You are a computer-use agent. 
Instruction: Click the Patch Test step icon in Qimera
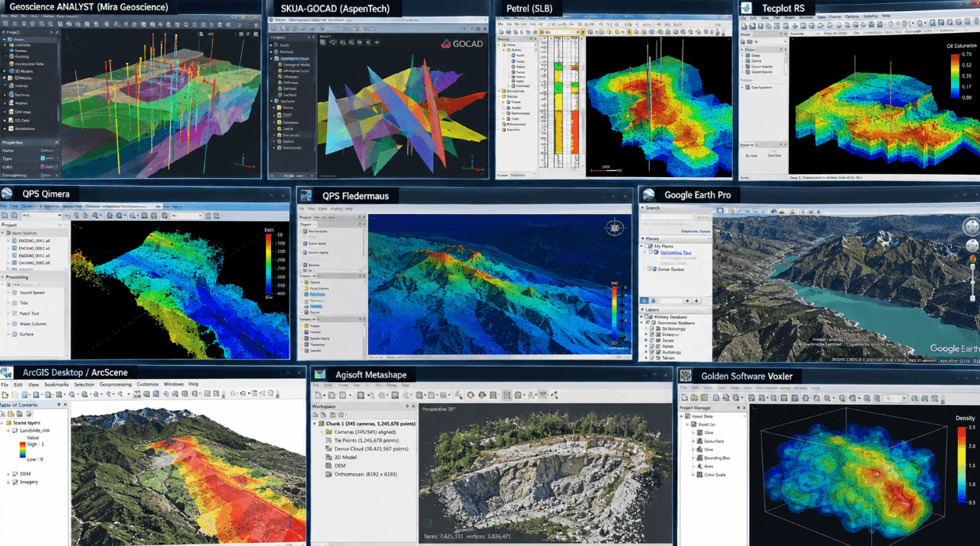[x=14, y=313]
